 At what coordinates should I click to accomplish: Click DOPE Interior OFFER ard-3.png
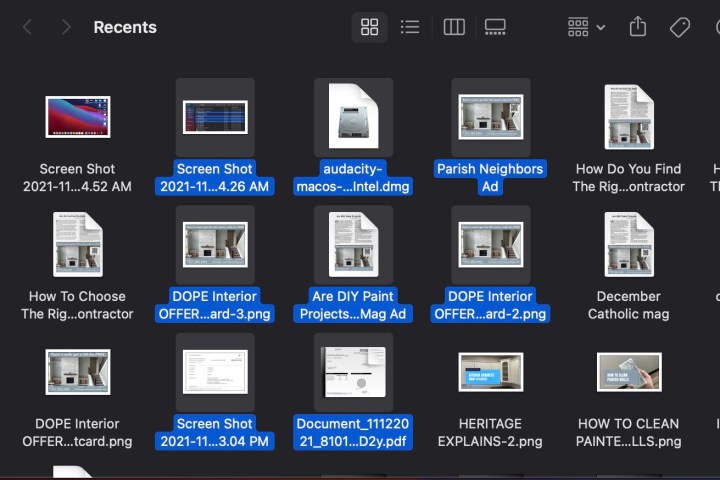pos(214,245)
